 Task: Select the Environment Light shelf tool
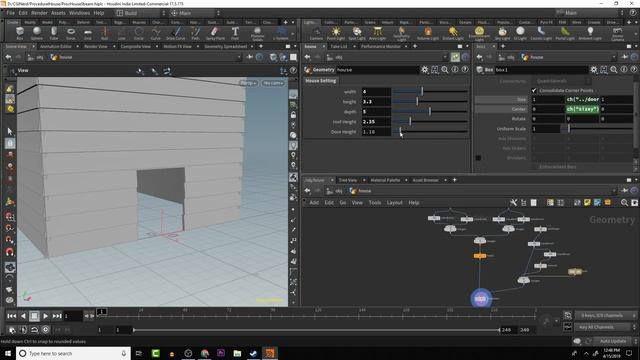(x=479, y=33)
